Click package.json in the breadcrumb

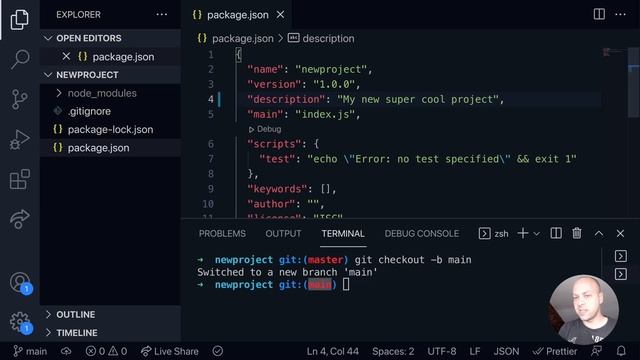point(242,38)
